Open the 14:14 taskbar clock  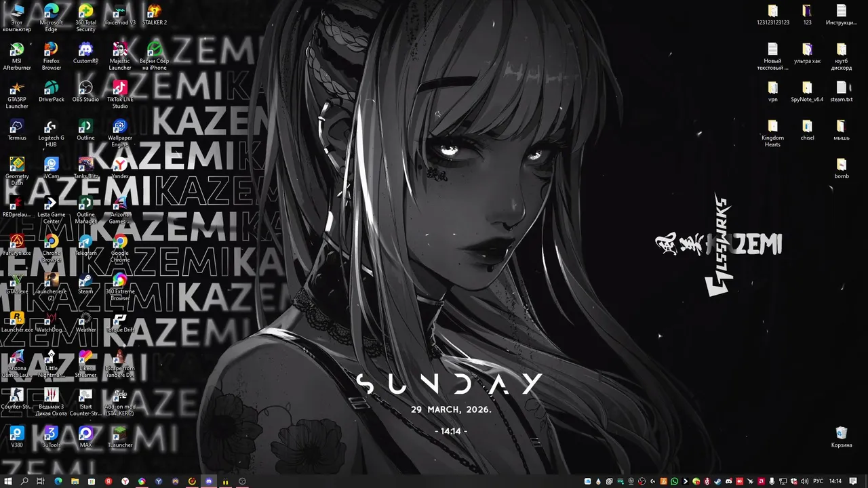tap(835, 481)
